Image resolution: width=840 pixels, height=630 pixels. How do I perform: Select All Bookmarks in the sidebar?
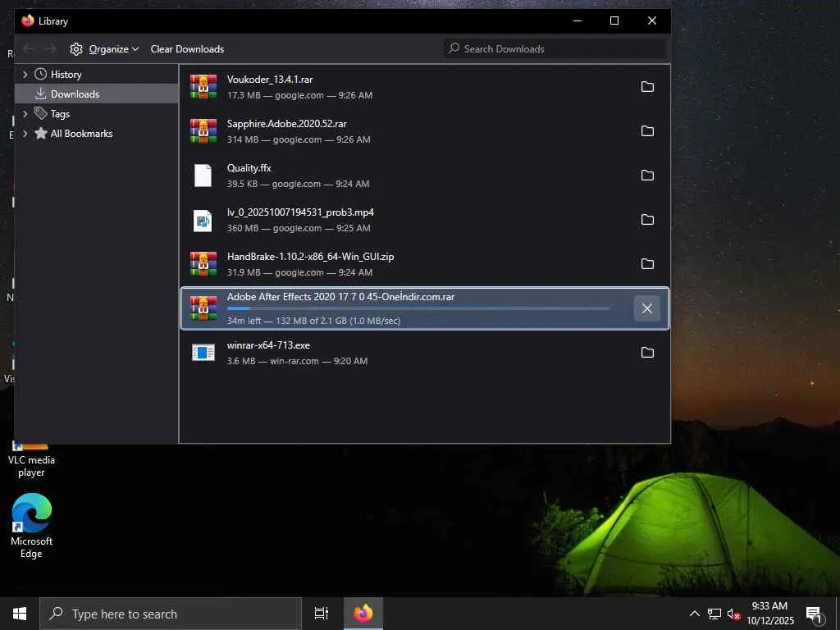[x=81, y=134]
